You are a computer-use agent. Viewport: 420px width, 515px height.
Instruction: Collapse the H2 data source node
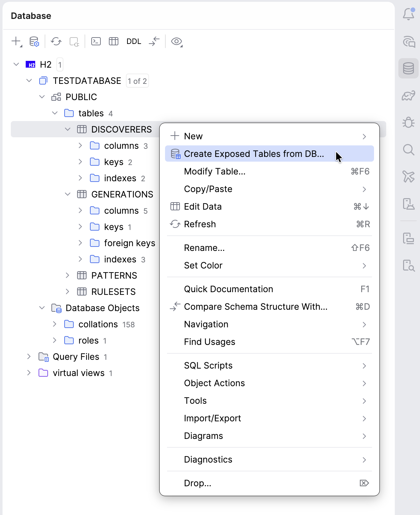tap(16, 64)
